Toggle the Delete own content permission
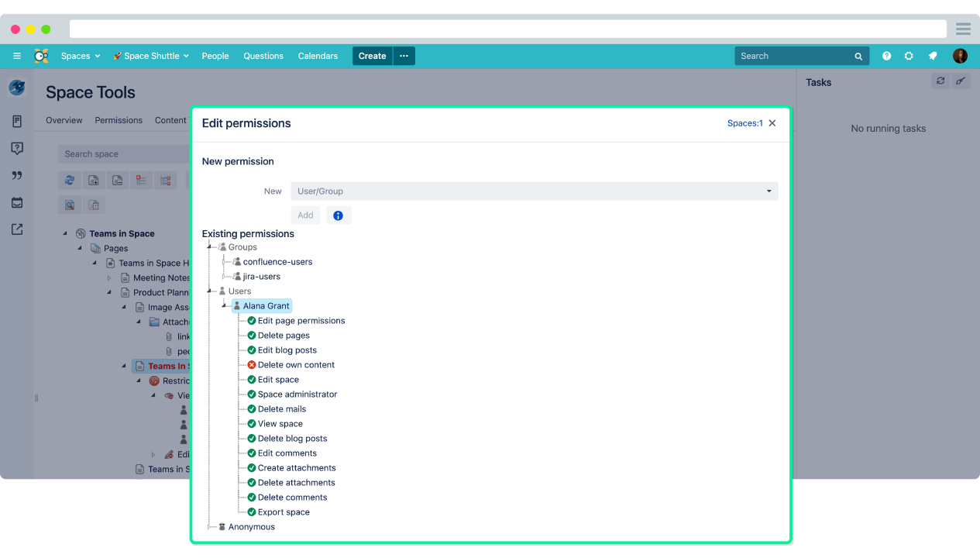980x558 pixels. (252, 365)
